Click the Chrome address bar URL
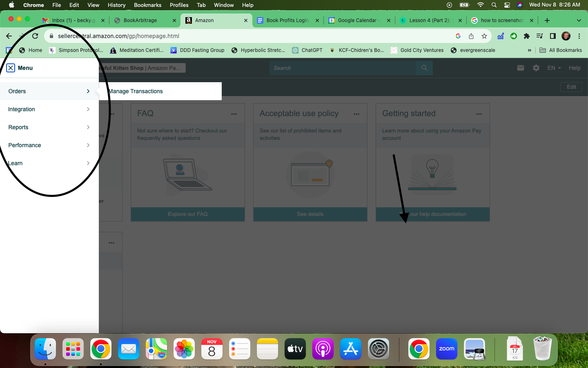This screenshot has width=588, height=368. click(x=118, y=36)
